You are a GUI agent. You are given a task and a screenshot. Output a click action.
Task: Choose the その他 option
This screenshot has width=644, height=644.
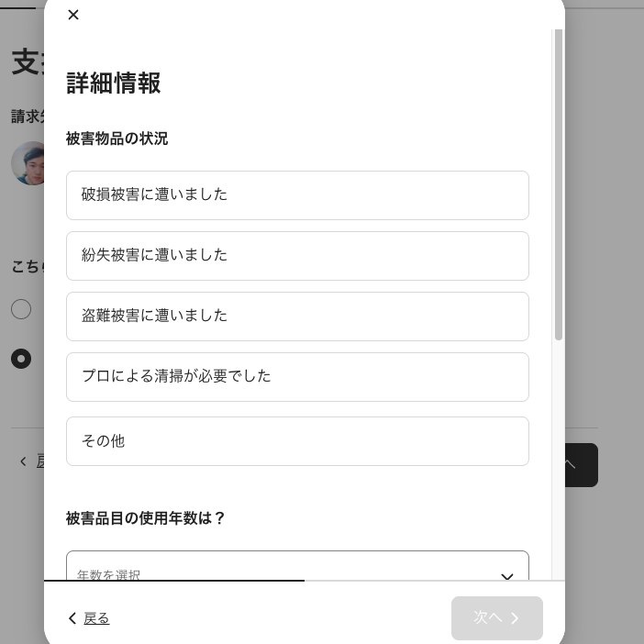[x=297, y=441]
